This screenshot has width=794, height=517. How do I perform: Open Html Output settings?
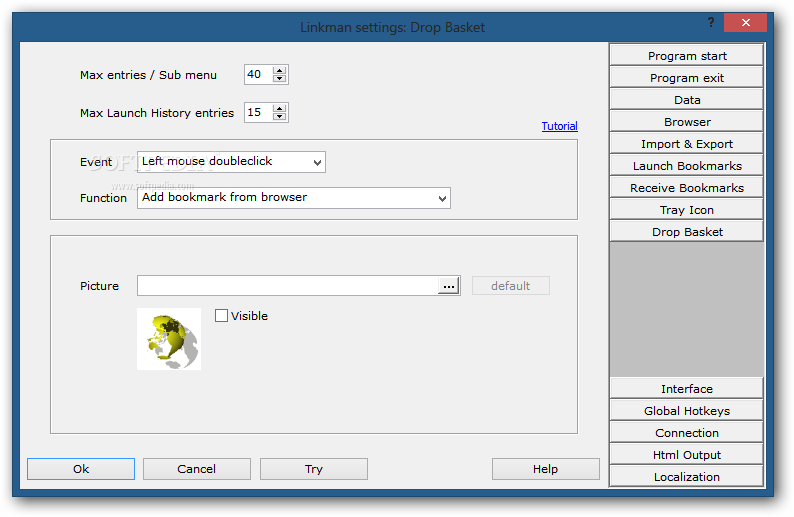(686, 455)
